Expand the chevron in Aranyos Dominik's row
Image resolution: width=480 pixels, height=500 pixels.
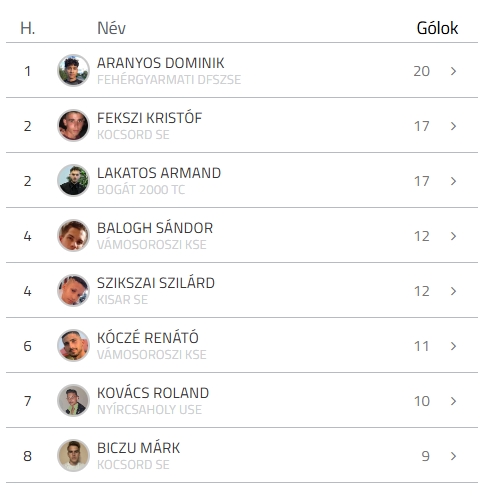(453, 71)
